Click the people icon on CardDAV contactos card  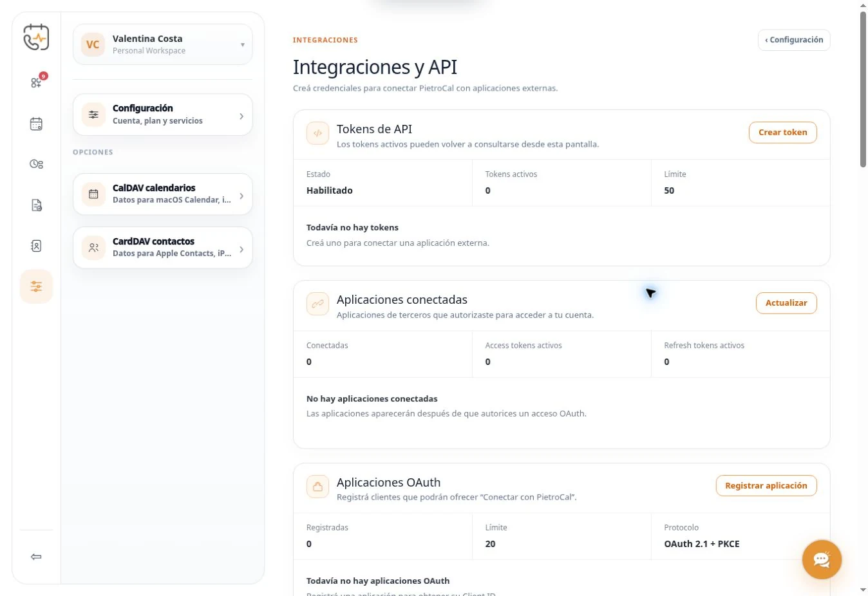tap(93, 247)
